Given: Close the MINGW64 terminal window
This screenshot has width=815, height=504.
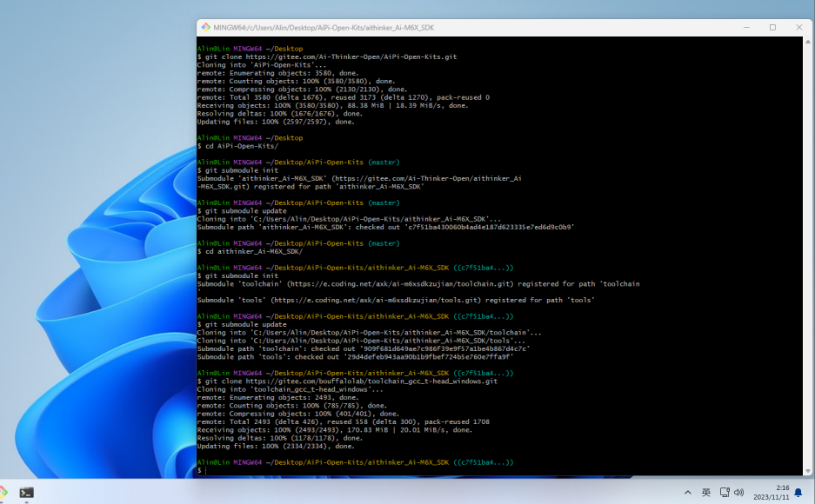Looking at the screenshot, I should [798, 28].
